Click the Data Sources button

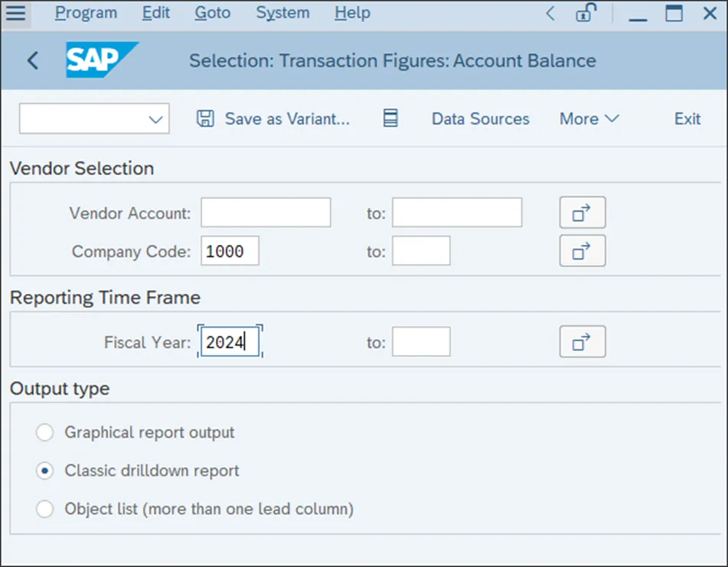tap(480, 119)
